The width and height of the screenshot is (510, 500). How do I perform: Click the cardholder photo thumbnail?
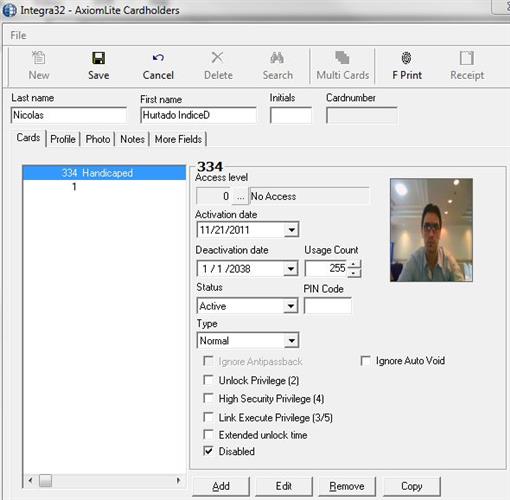(x=431, y=230)
